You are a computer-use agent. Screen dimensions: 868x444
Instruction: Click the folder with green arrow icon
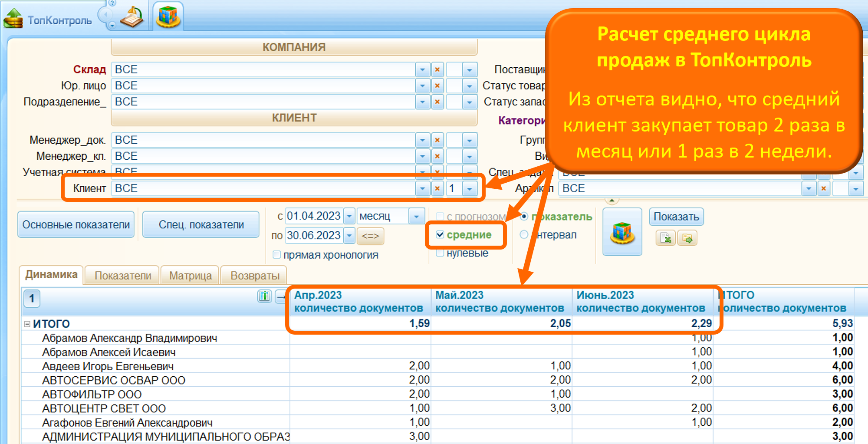pos(687,238)
